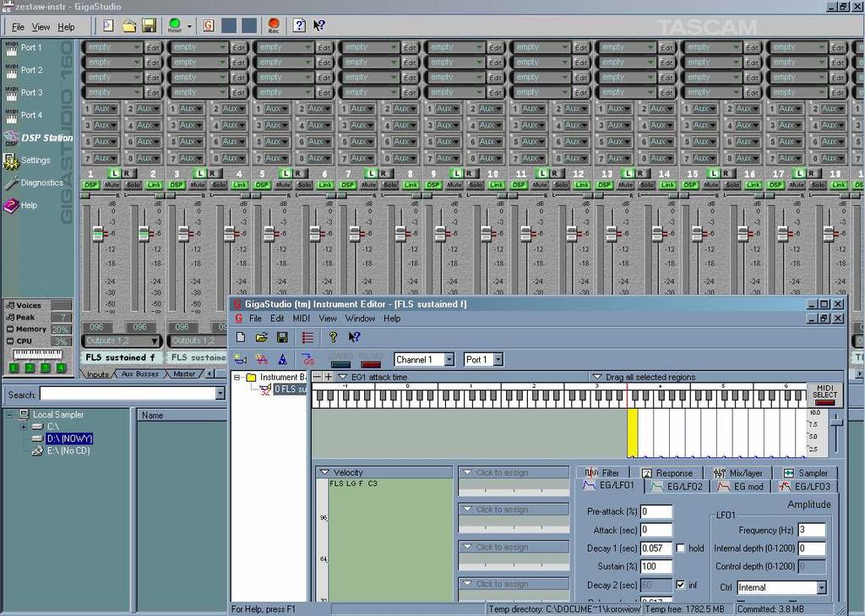Open the Reset button dropdown arrow
The image size is (865, 616).
189,26
